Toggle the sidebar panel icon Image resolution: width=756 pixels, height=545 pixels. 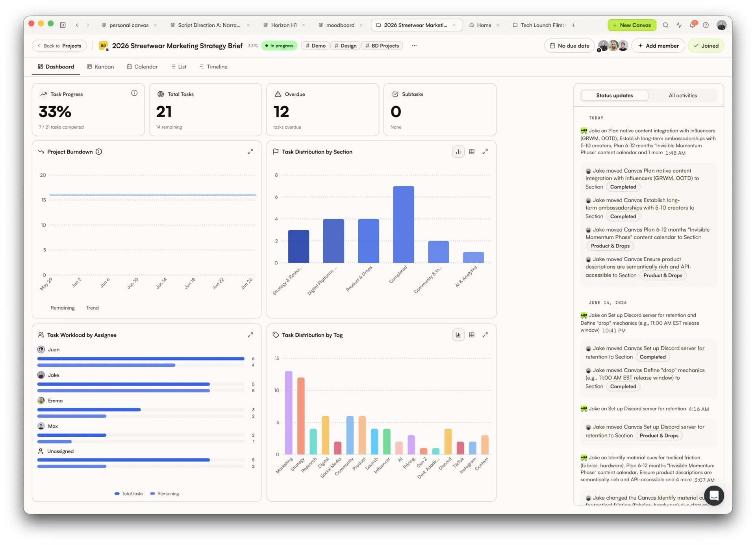point(63,25)
